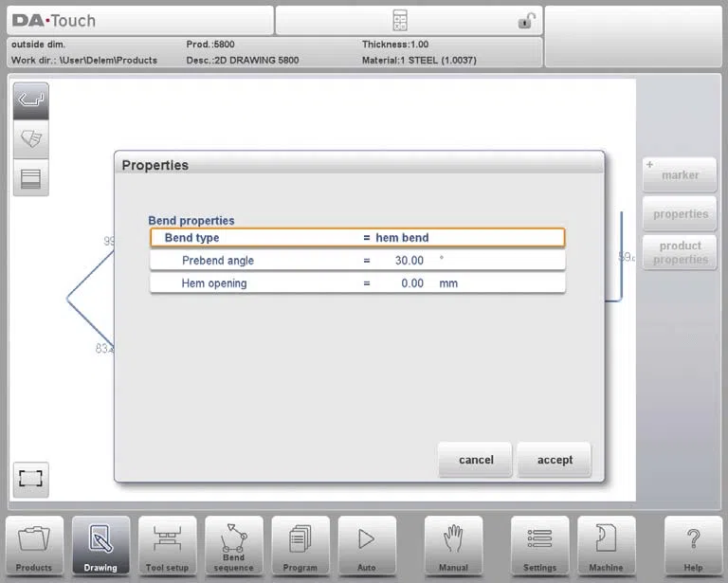Click the properties side button
The height and width of the screenshot is (583, 728).
[x=680, y=214]
